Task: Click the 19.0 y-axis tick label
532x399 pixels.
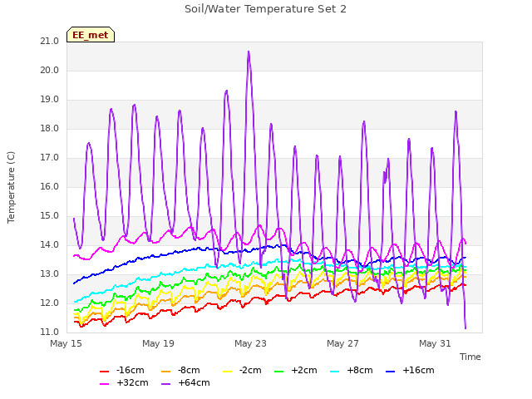Action: coord(50,100)
